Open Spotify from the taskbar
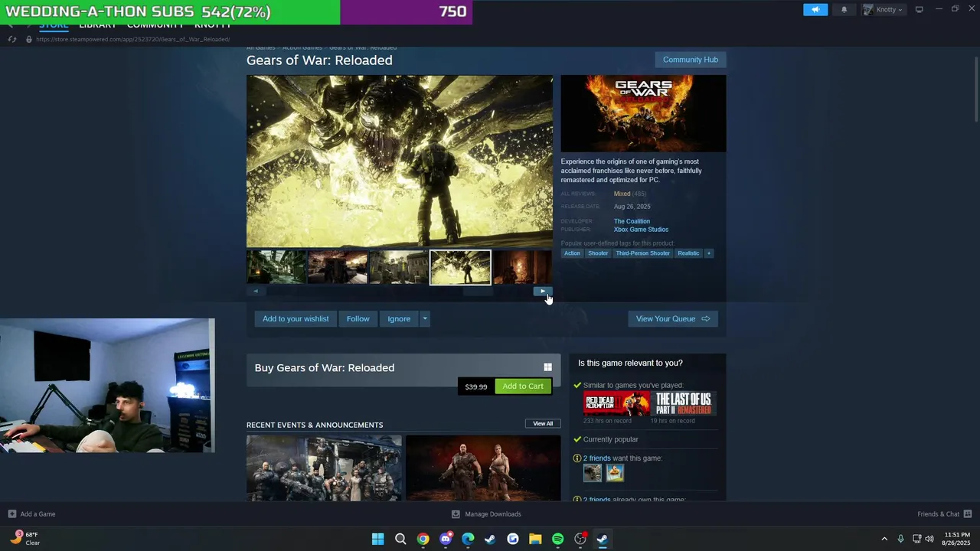980x551 pixels. coord(558,539)
